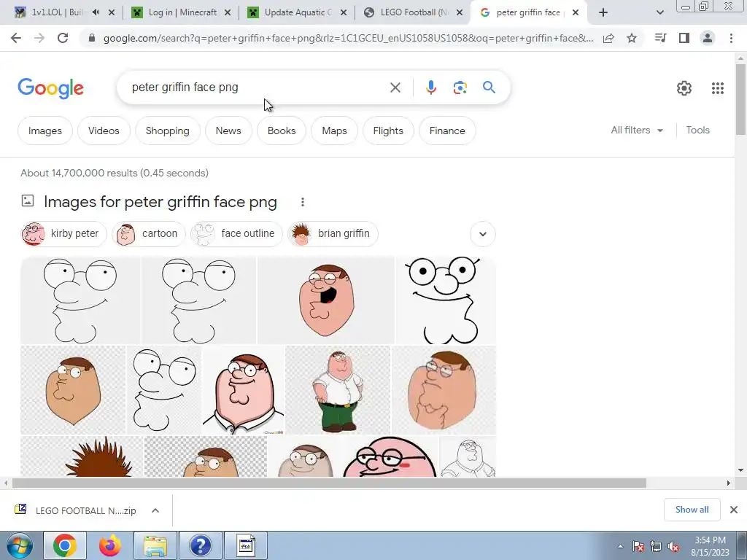This screenshot has height=560, width=747.
Task: Open the bold outline glasses face thumbnail
Action: (446, 300)
